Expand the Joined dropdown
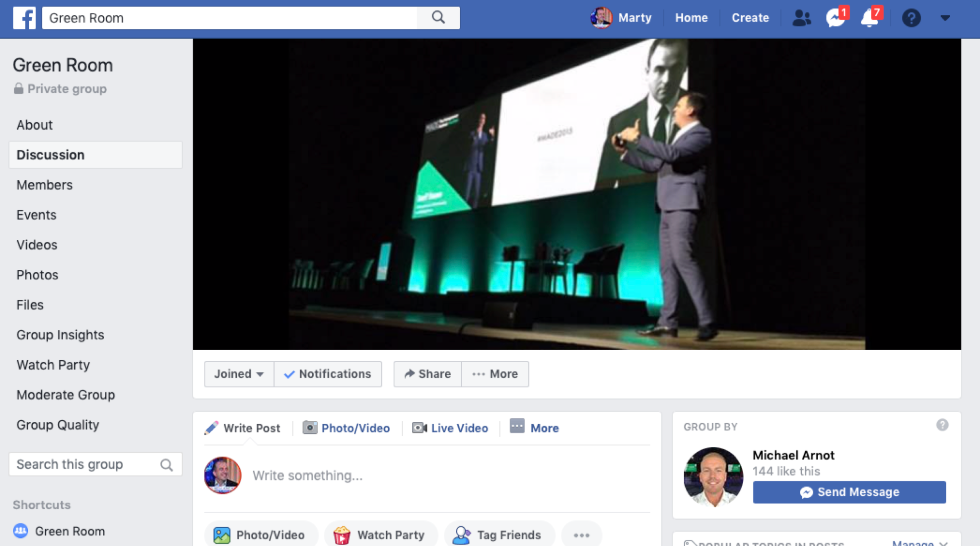The height and width of the screenshot is (546, 980). [239, 374]
